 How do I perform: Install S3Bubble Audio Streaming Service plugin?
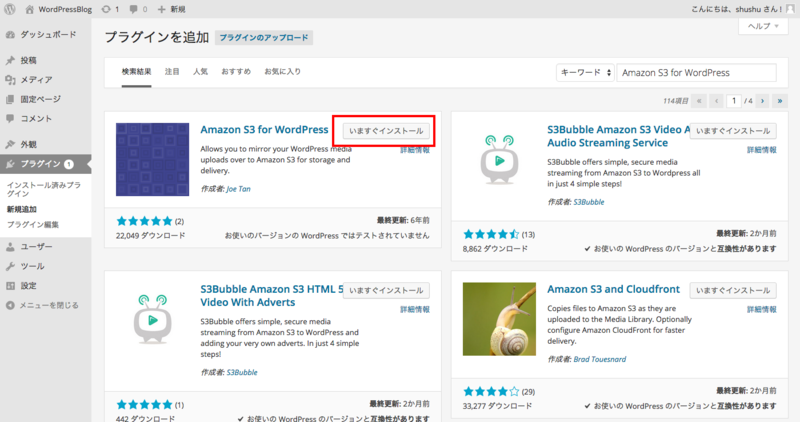pos(733,131)
